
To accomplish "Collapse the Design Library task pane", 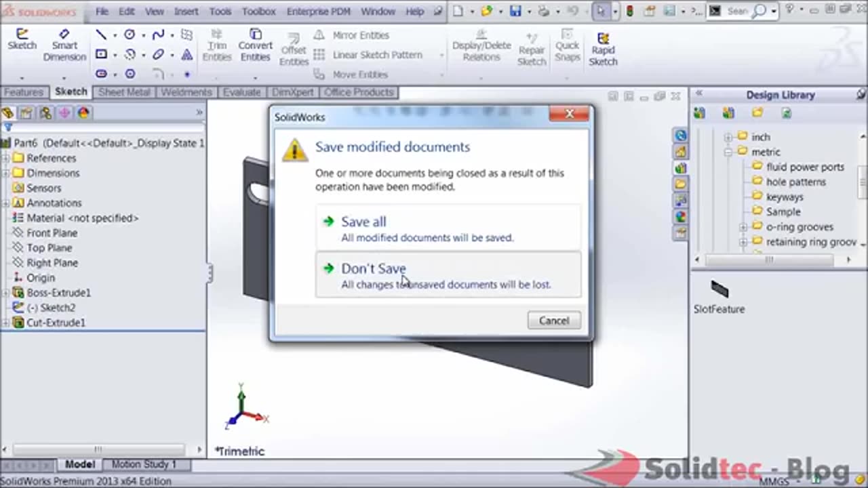I will pyautogui.click(x=698, y=94).
